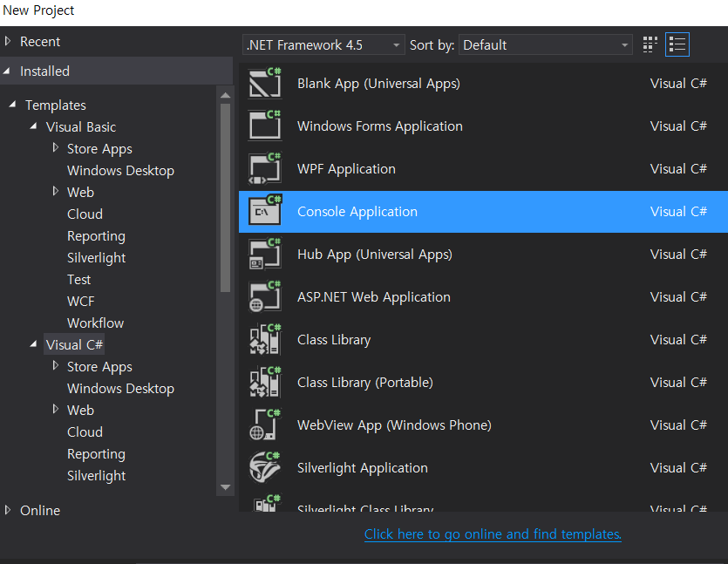Image resolution: width=728 pixels, height=564 pixels.
Task: Expand Store Apps under Visual Basic
Action: pos(56,147)
